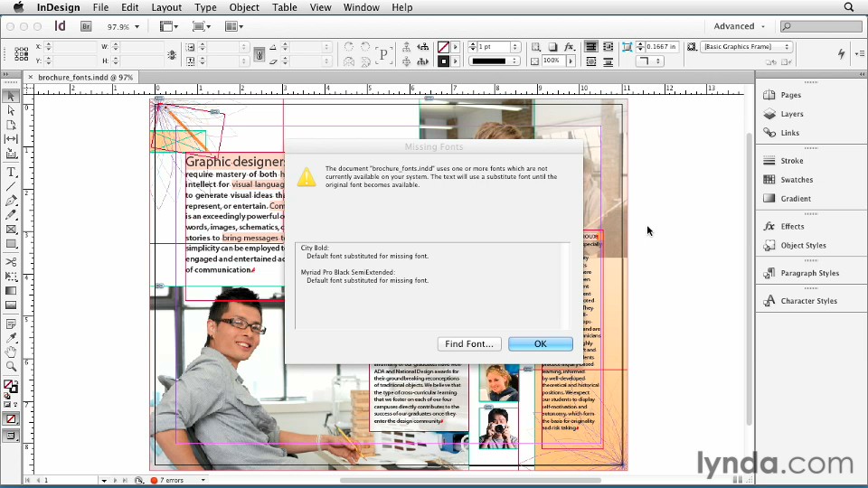Select the Selection tool in the toolbox
868x488 pixels.
(x=11, y=97)
